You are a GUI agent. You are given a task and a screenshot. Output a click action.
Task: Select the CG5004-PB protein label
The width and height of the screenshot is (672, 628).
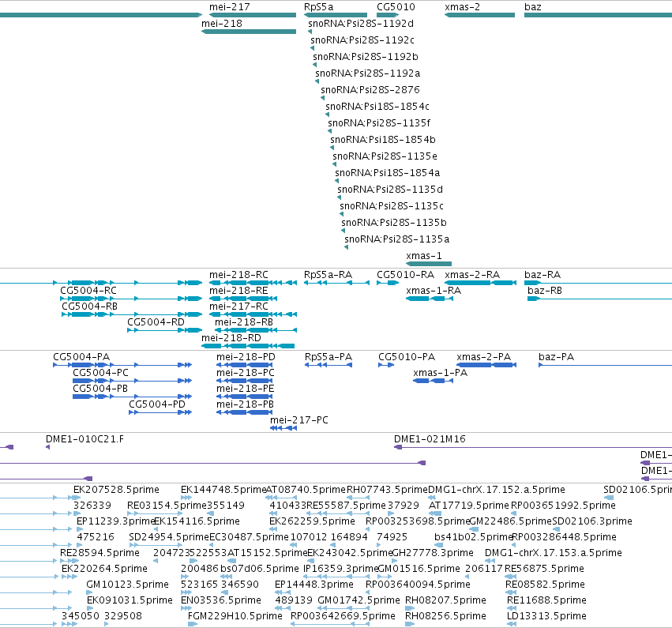[100, 389]
